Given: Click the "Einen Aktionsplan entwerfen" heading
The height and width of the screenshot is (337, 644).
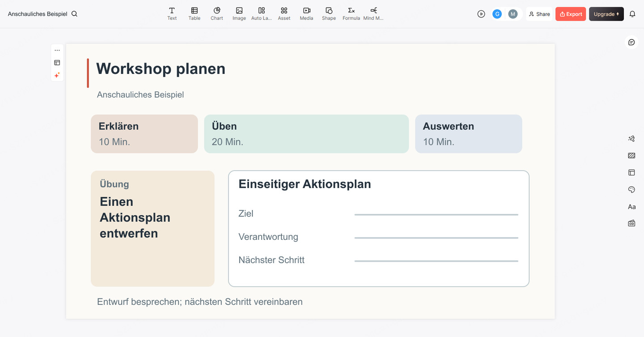Looking at the screenshot, I should (x=135, y=218).
